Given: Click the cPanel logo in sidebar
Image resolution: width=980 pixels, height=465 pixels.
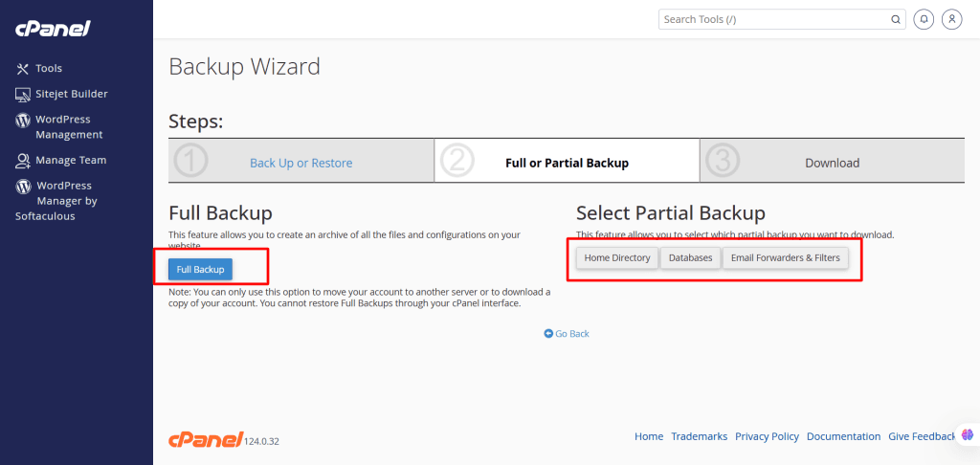Looking at the screenshot, I should (54, 29).
